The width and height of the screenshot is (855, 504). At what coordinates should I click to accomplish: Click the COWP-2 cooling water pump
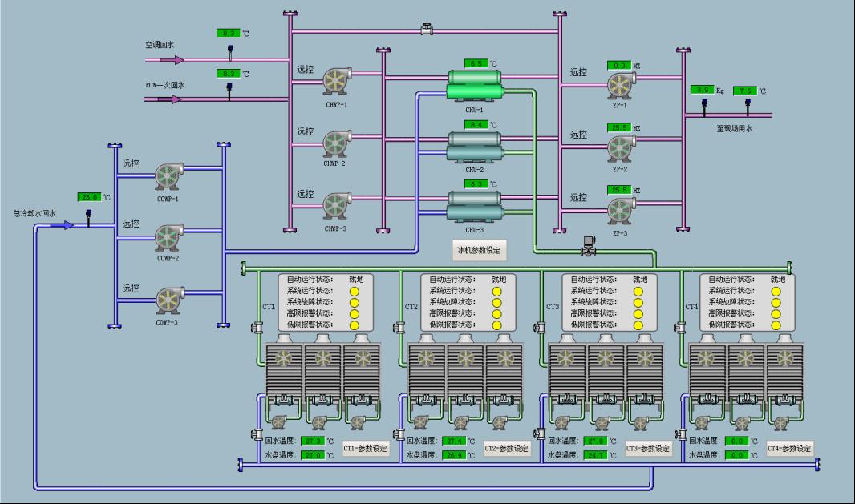(168, 237)
